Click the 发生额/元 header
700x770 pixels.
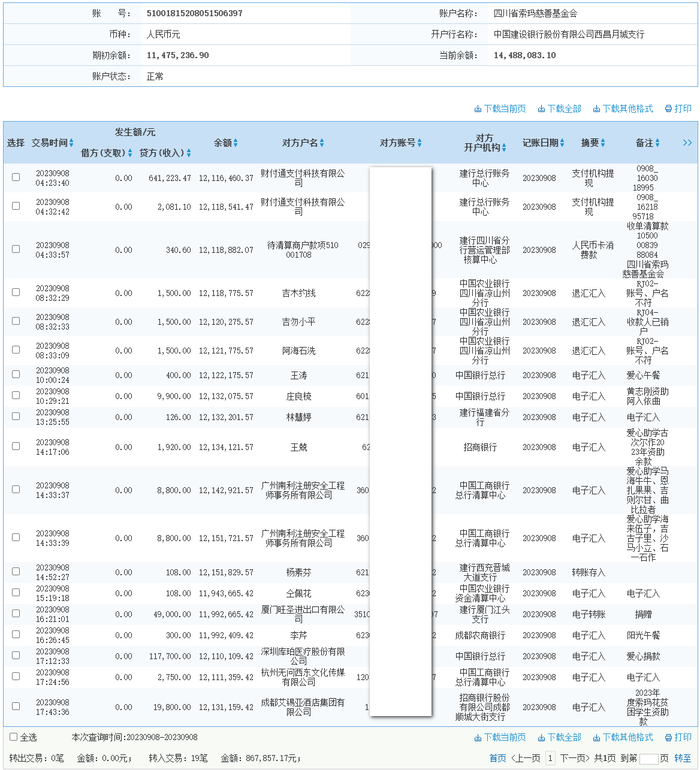(135, 132)
